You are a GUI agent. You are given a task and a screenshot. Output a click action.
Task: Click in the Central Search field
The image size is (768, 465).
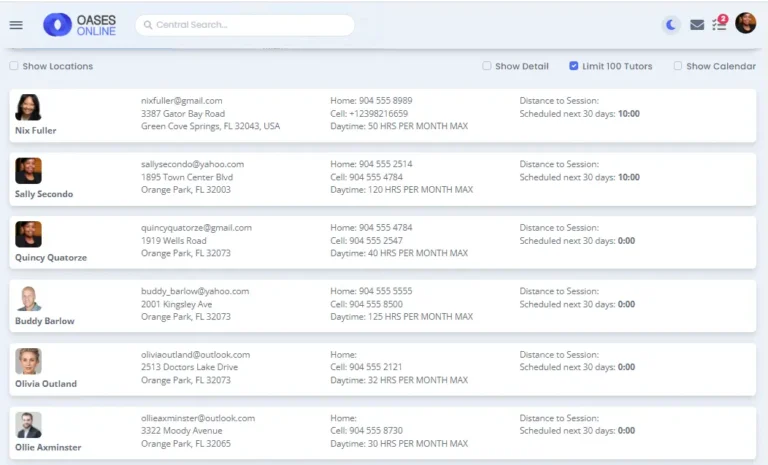point(250,25)
